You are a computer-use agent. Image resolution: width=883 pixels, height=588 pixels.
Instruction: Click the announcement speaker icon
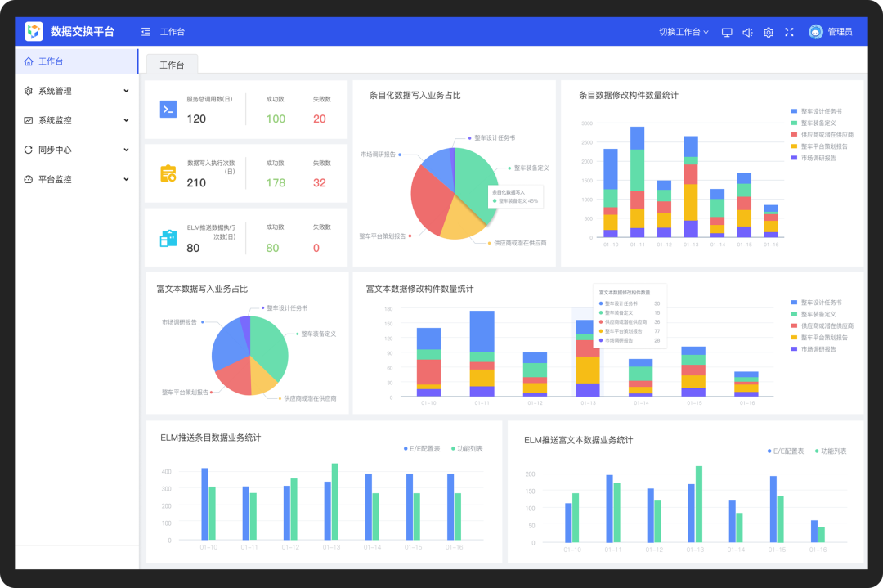pos(747,32)
